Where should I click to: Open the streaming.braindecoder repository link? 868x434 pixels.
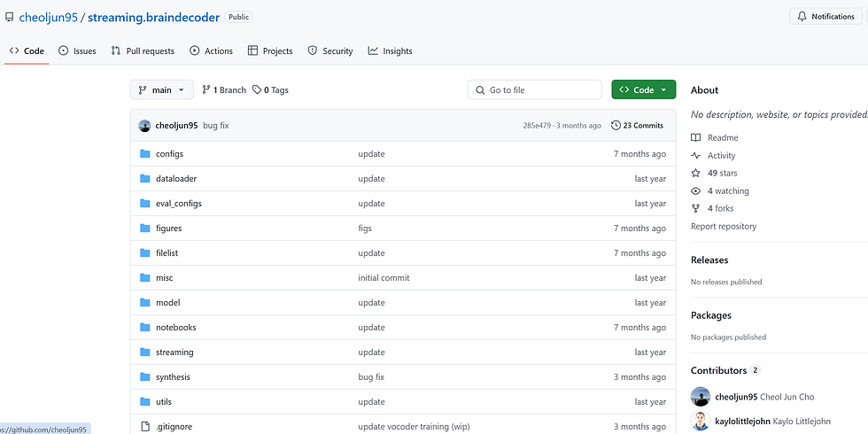(x=153, y=17)
